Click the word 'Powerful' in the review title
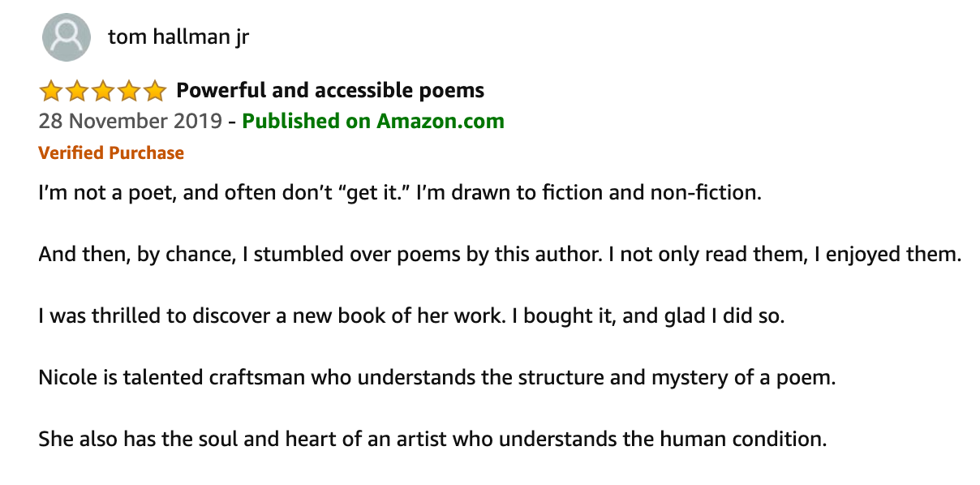The width and height of the screenshot is (980, 485). (214, 90)
